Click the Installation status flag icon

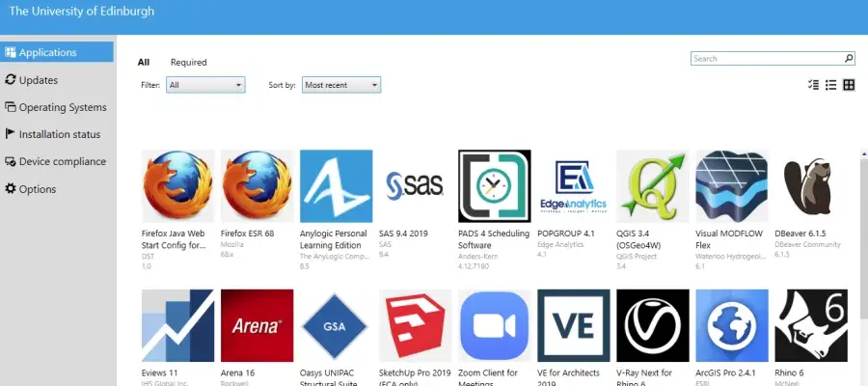pos(10,134)
